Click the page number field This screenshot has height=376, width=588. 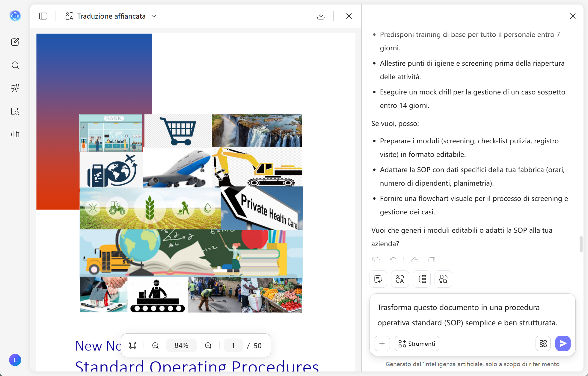(x=233, y=345)
